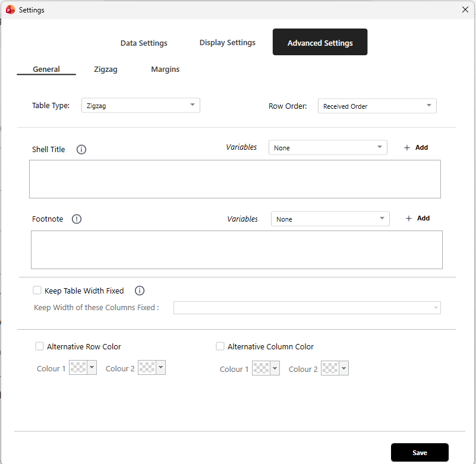
Task: Expand the Row Order dropdown
Action: (x=377, y=106)
